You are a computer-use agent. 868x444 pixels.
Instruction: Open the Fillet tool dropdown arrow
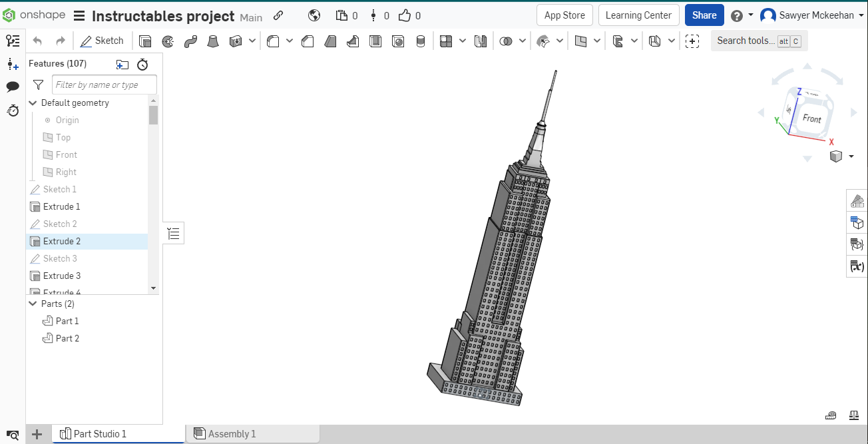[x=290, y=41]
